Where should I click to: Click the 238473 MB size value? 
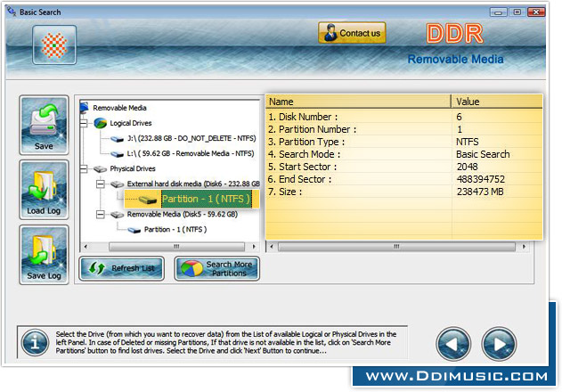tap(480, 192)
